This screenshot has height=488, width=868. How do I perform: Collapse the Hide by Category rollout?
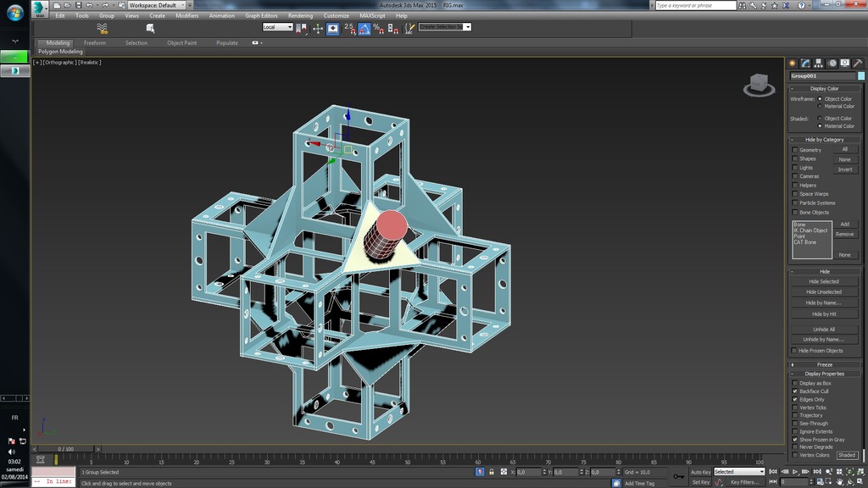824,140
